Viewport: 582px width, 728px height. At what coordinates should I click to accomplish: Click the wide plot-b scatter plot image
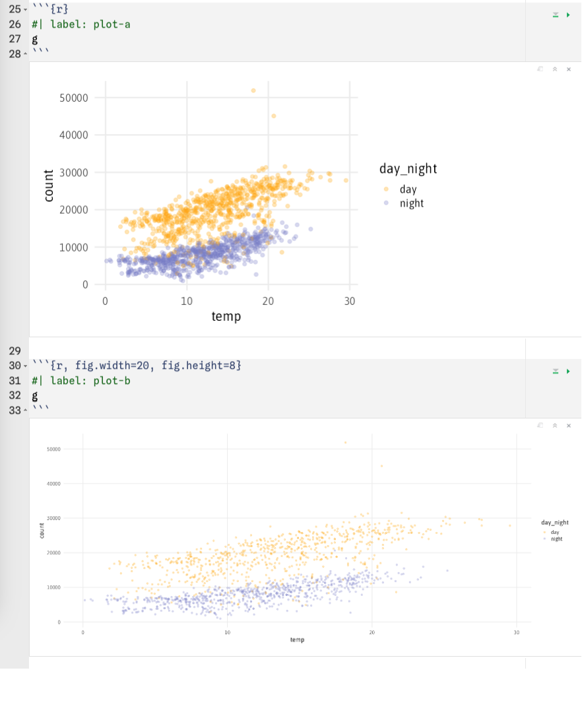(x=297, y=536)
